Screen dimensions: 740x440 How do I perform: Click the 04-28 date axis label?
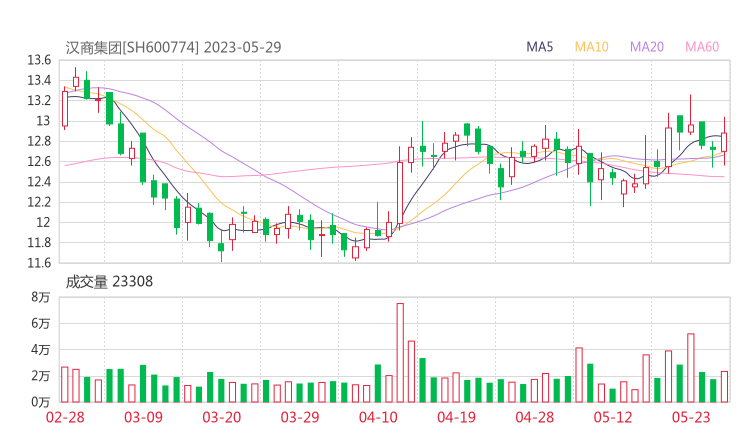534,417
